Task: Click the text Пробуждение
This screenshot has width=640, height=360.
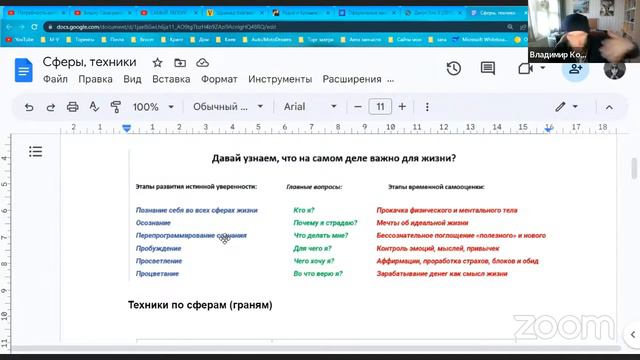Action: (158, 248)
